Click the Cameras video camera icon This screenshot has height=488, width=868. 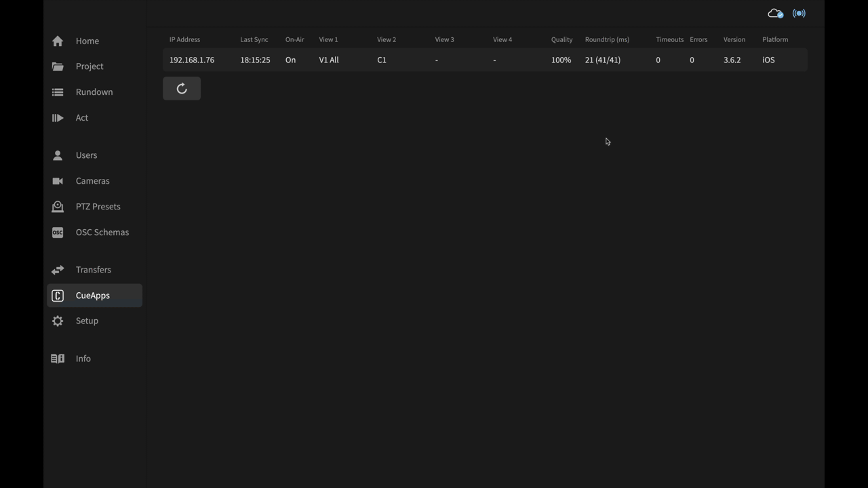coord(58,181)
